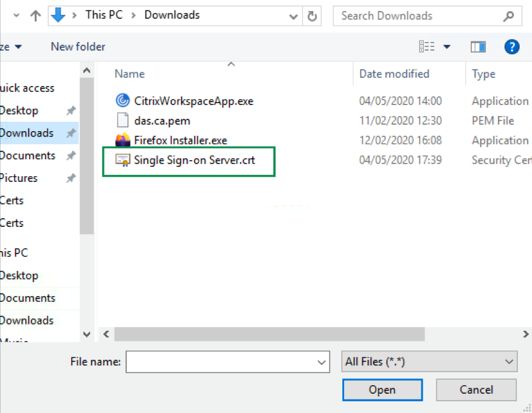Click the date 12/02/2020 16:08
The height and width of the screenshot is (413, 532).
(400, 140)
